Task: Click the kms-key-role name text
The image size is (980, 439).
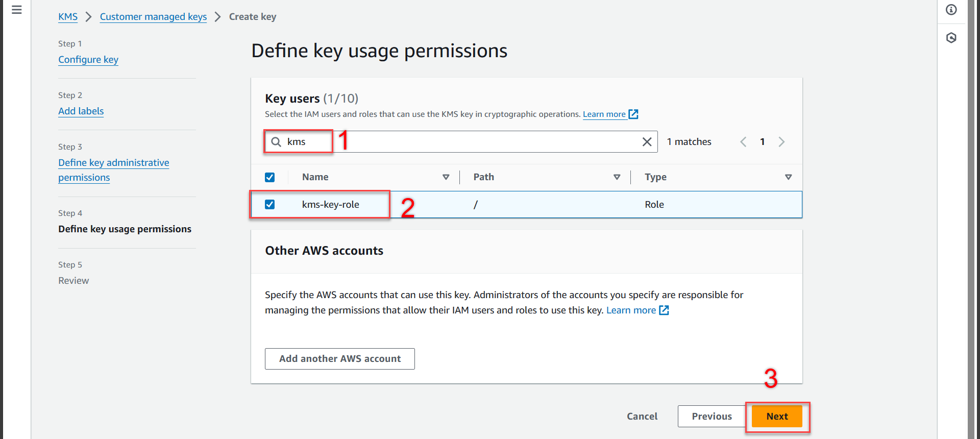Action: pyautogui.click(x=331, y=205)
